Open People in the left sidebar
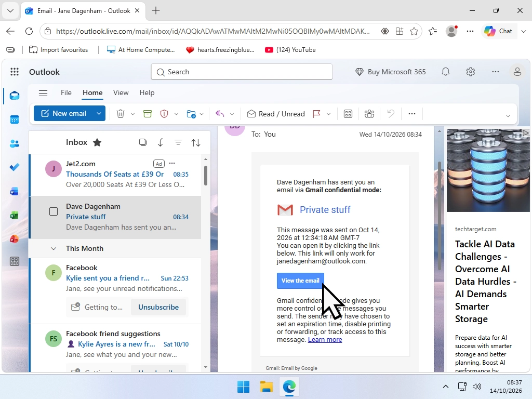 (14, 143)
